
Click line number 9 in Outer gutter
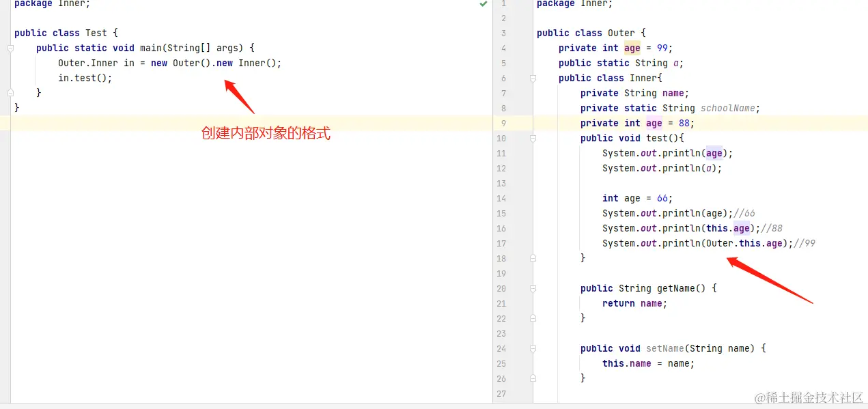pyautogui.click(x=503, y=124)
